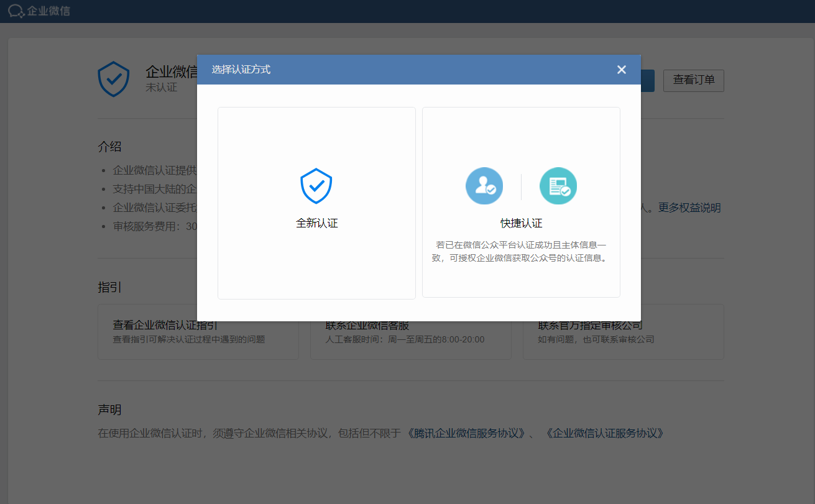Click the 支持中国大陆的企 bullet text
This screenshot has height=504, width=815.
155,189
